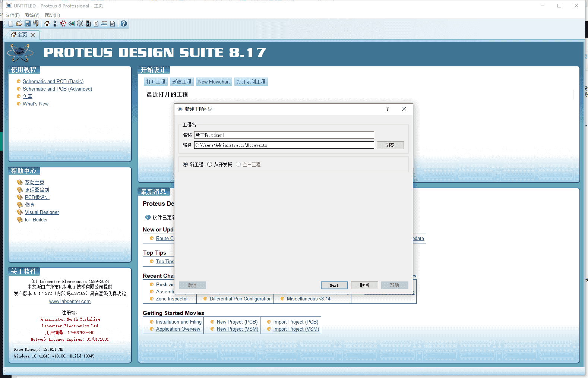Click bullet icon beside Zone Inspector
Viewport: 588px width, 378px height.
pos(152,299)
